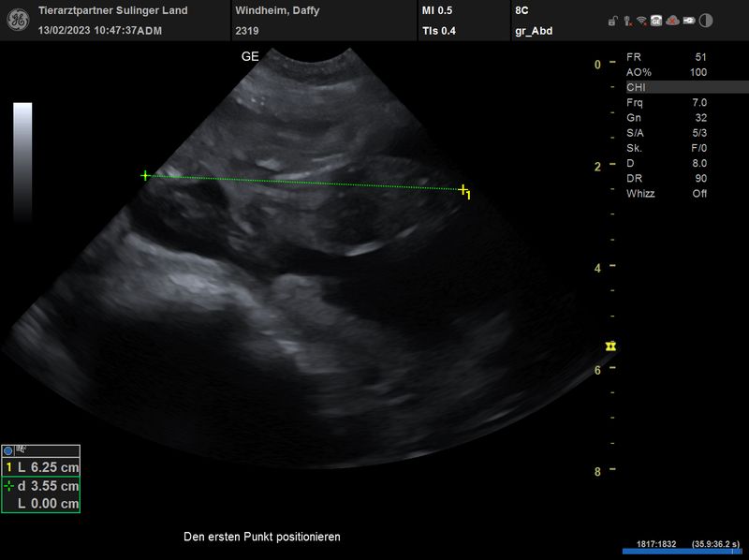Click the Gn 32 gain parameter
The image size is (749, 560).
click(x=667, y=118)
